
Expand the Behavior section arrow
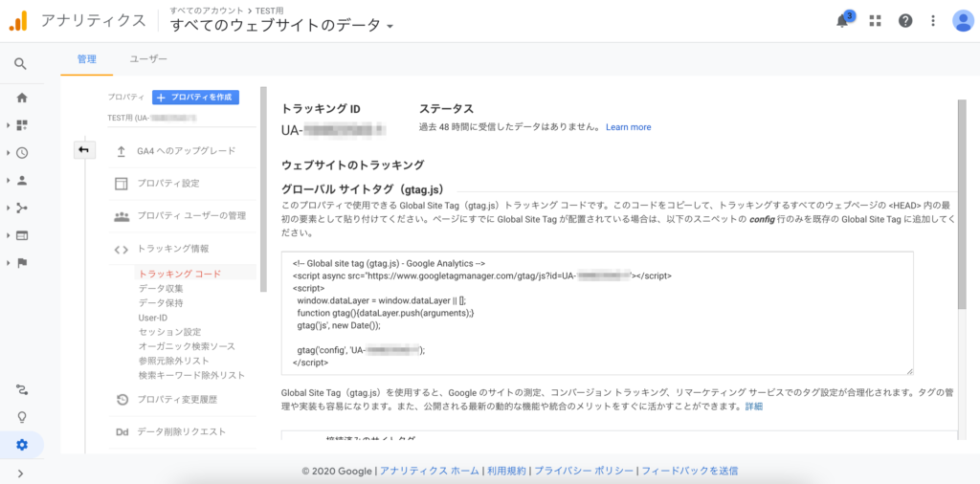click(8, 235)
